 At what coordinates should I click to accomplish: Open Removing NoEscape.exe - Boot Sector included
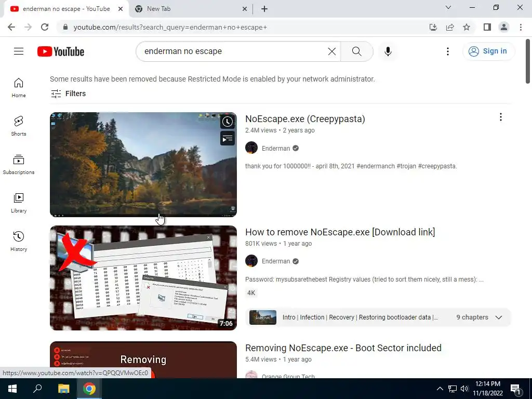coord(343,348)
